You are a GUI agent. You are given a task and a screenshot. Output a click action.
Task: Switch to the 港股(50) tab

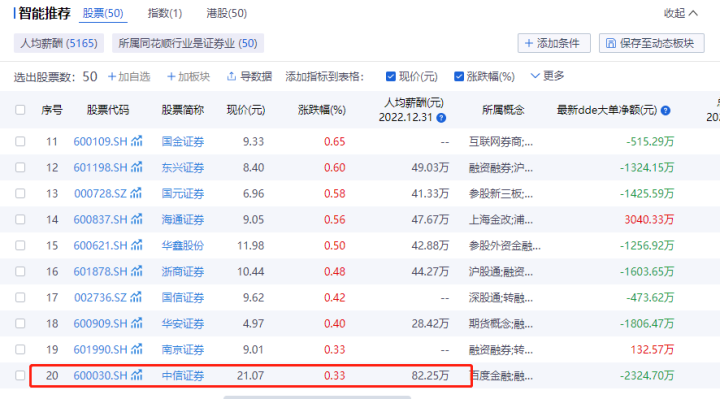click(x=226, y=13)
